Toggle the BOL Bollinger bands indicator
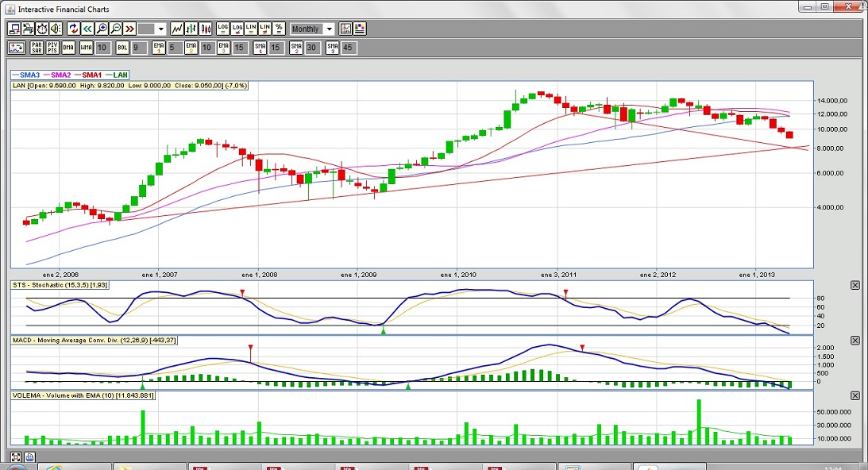Screen dimensions: 868x470 (122, 48)
